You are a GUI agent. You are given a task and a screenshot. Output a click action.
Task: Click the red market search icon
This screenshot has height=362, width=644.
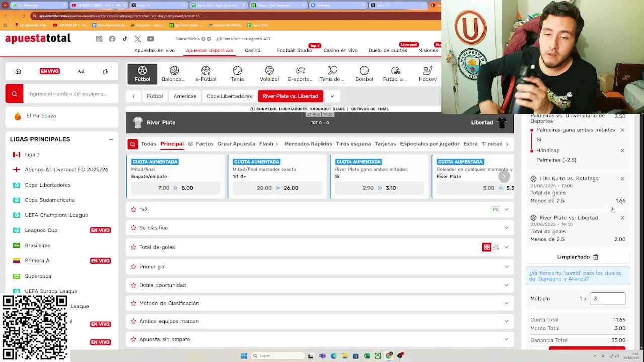[x=133, y=144]
